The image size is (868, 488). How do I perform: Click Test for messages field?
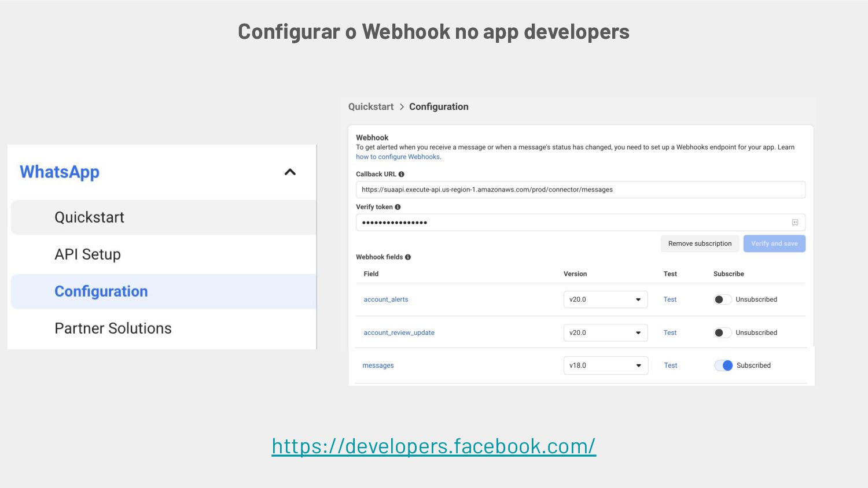(671, 365)
